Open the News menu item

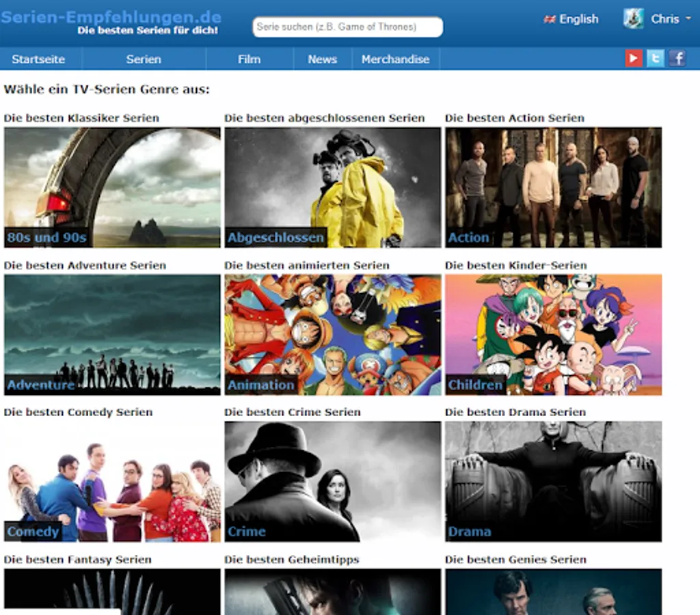point(323,59)
